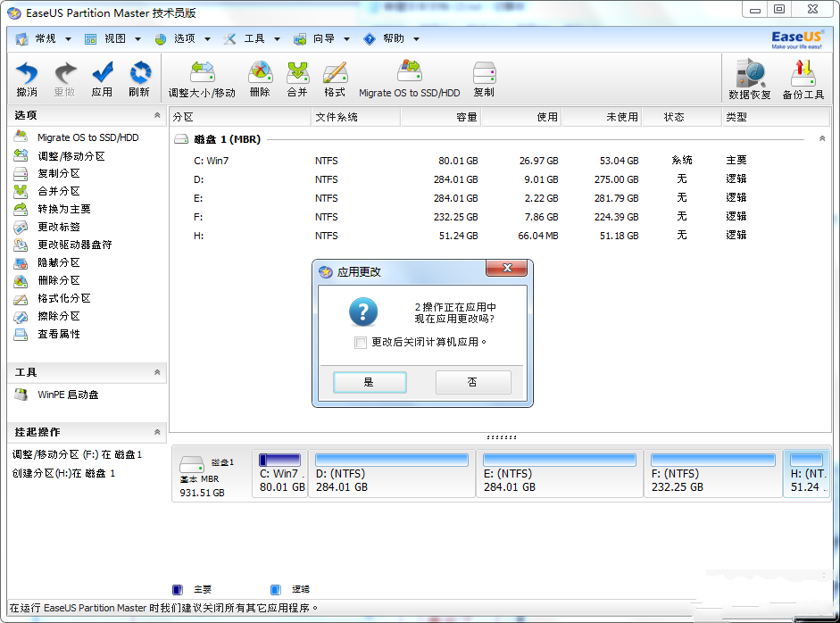840x623 pixels.
Task: Sort by the 状态 column header
Action: pos(681,117)
